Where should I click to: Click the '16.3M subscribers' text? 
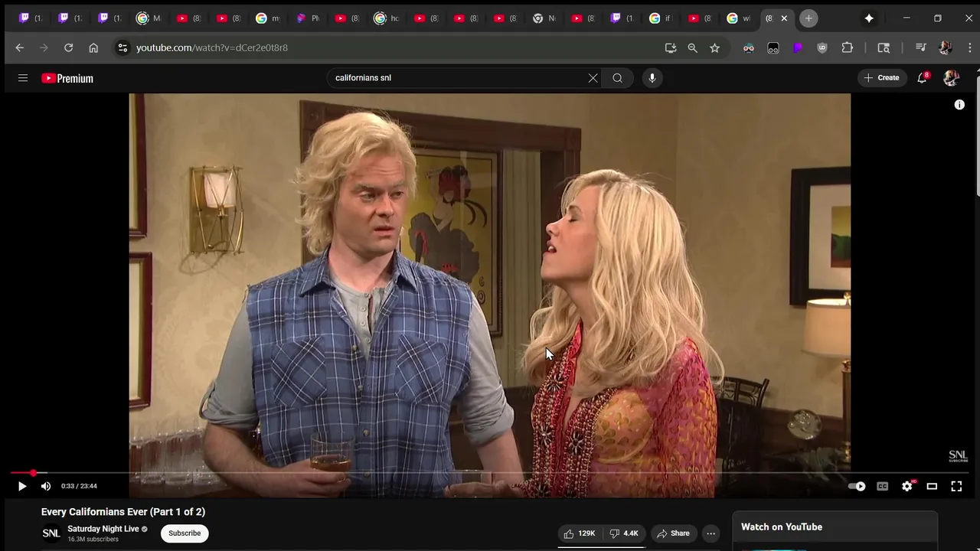click(x=93, y=540)
